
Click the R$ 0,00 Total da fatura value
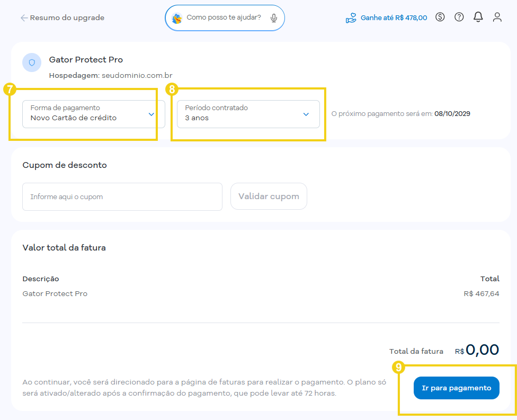[477, 350]
